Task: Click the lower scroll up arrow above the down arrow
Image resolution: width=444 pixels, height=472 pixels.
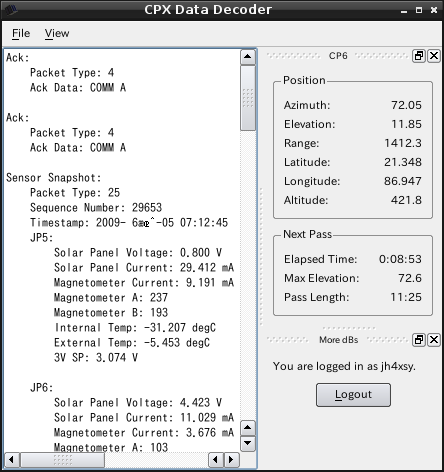Action: coord(248,428)
